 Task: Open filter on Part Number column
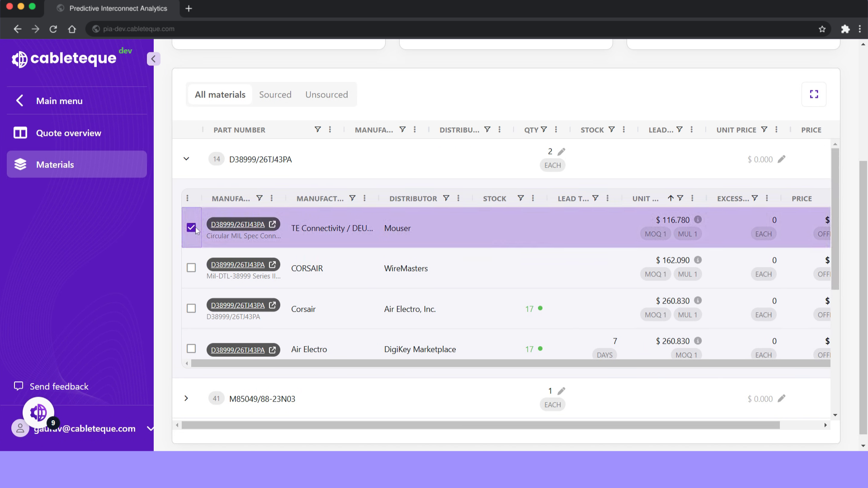(x=318, y=130)
